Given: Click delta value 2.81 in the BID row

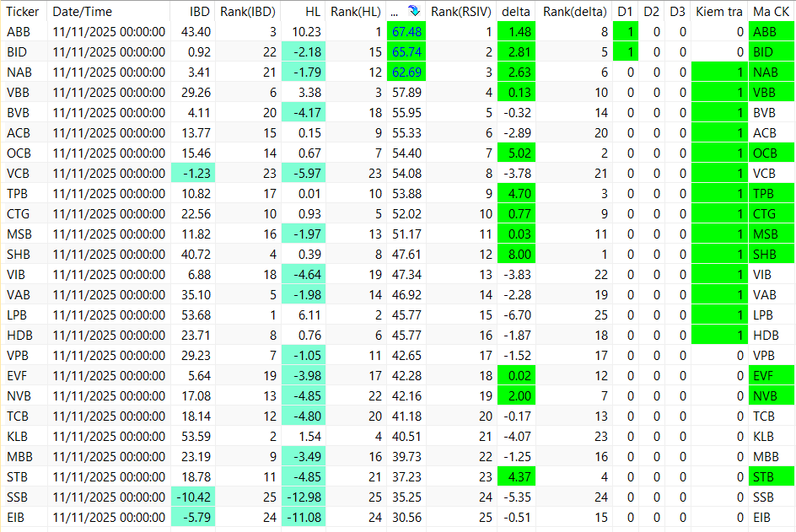Looking at the screenshot, I should click(x=516, y=51).
